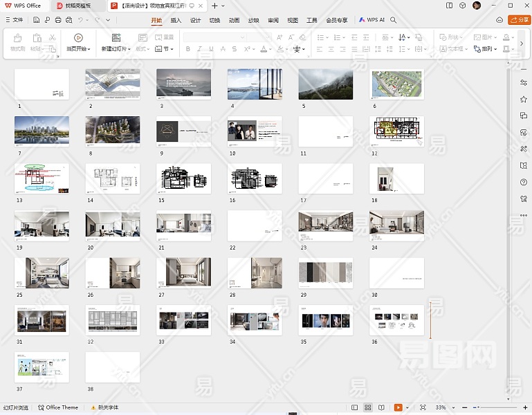532x415 pixels.
Task: Click the 新建幻灯片 new slide icon
Action: point(116,37)
